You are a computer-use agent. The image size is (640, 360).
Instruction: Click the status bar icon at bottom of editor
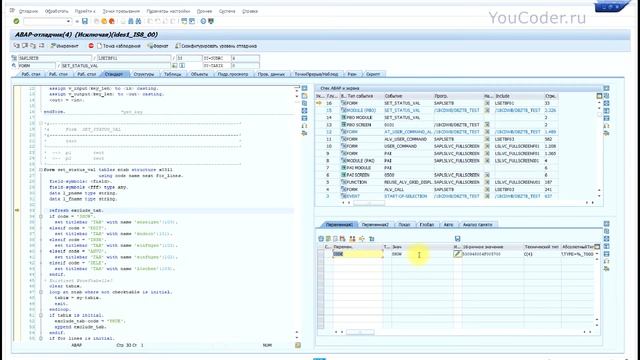pos(298,345)
